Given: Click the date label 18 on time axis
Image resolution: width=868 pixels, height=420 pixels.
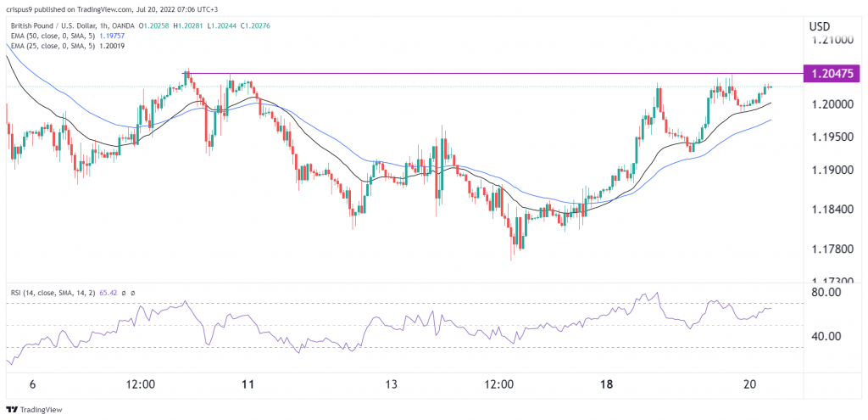Looking at the screenshot, I should pyautogui.click(x=607, y=384).
